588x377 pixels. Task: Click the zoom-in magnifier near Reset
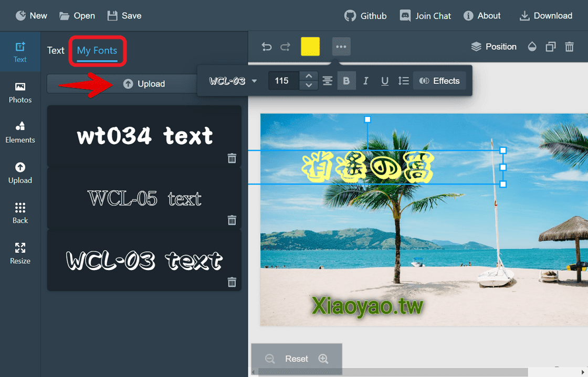[x=323, y=359]
